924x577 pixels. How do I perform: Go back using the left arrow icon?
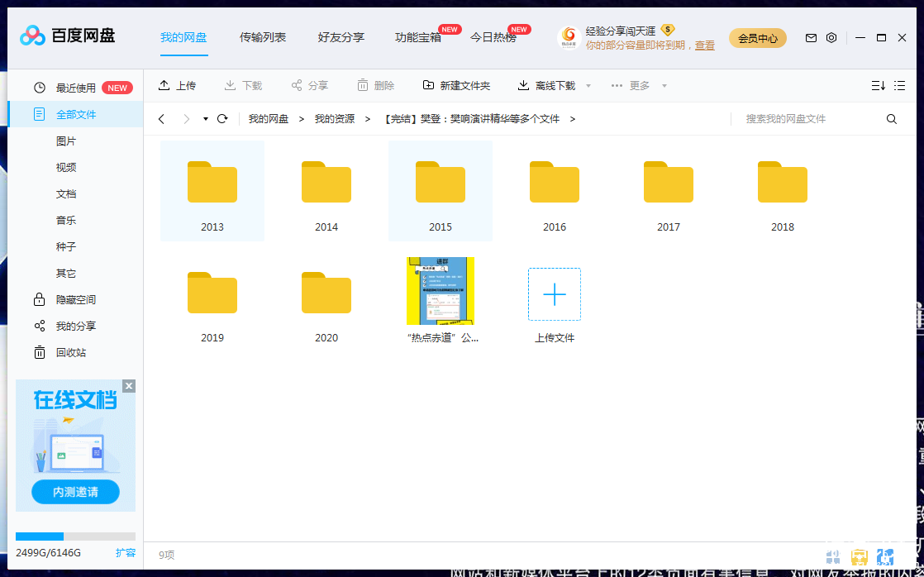[161, 119]
